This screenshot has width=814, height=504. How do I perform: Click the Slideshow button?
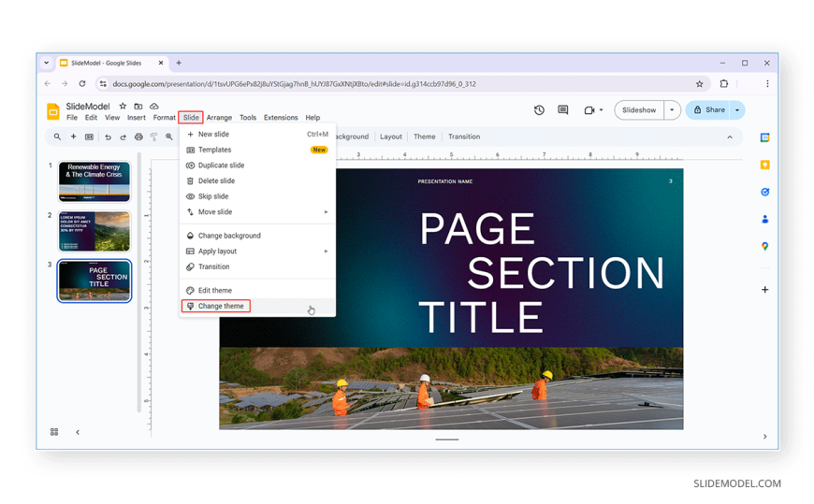pos(639,110)
